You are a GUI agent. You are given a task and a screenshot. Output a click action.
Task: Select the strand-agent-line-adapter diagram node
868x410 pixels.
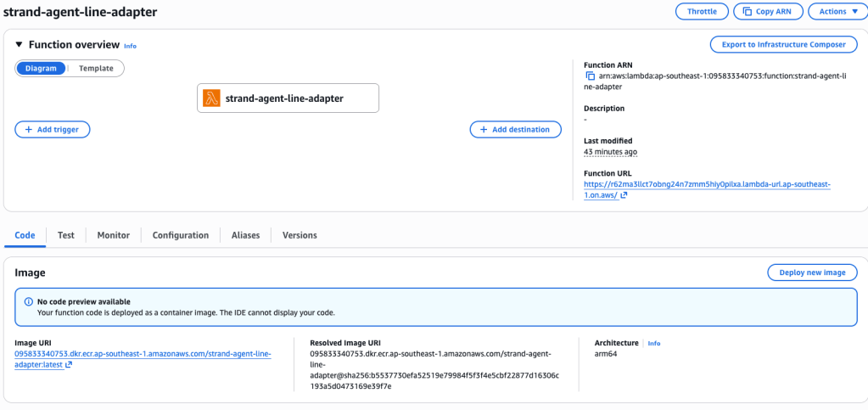[x=288, y=98]
